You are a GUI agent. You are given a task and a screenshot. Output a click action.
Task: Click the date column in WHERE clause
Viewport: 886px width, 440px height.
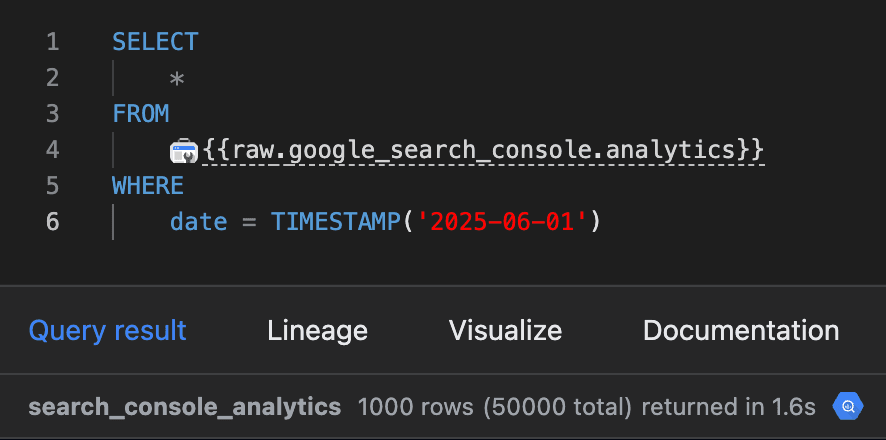point(198,222)
